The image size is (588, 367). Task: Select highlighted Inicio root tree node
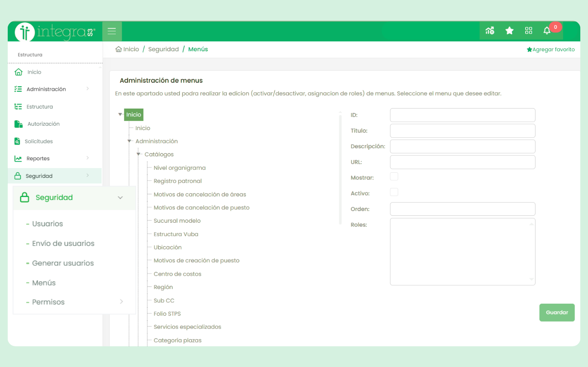click(133, 115)
